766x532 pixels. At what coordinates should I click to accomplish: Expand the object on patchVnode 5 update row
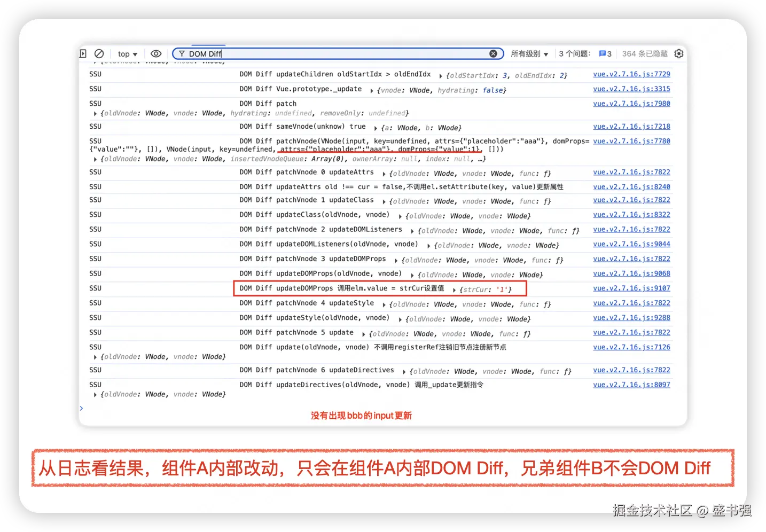point(363,334)
